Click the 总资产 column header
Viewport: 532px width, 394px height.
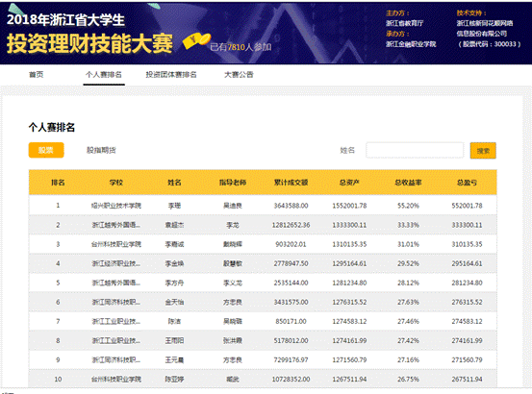point(349,183)
